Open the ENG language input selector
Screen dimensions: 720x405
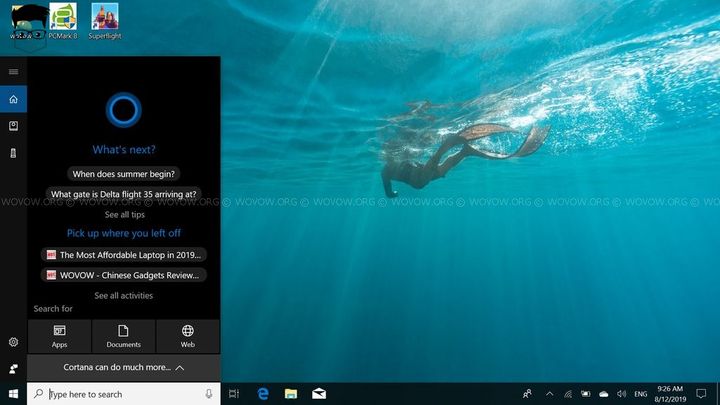click(641, 394)
